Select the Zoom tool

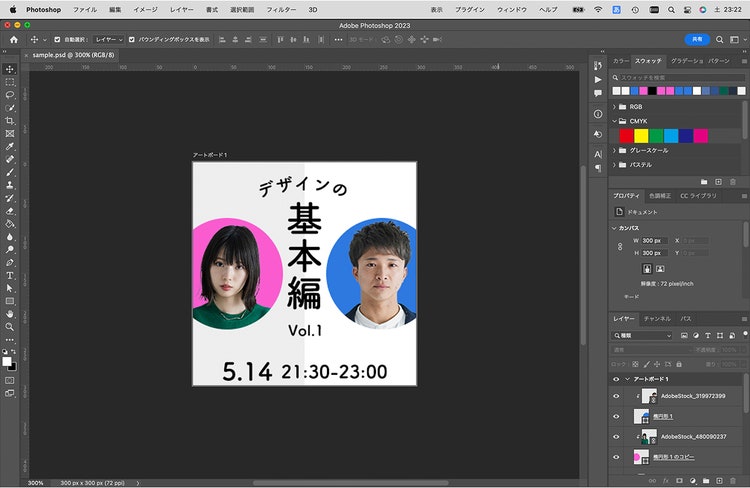(x=10, y=327)
